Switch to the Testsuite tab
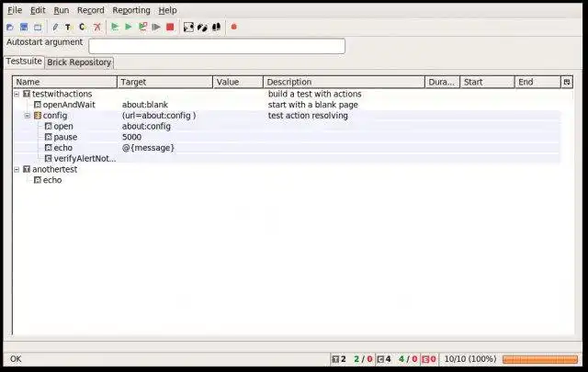Image resolution: width=588 pixels, height=372 pixels. point(24,62)
